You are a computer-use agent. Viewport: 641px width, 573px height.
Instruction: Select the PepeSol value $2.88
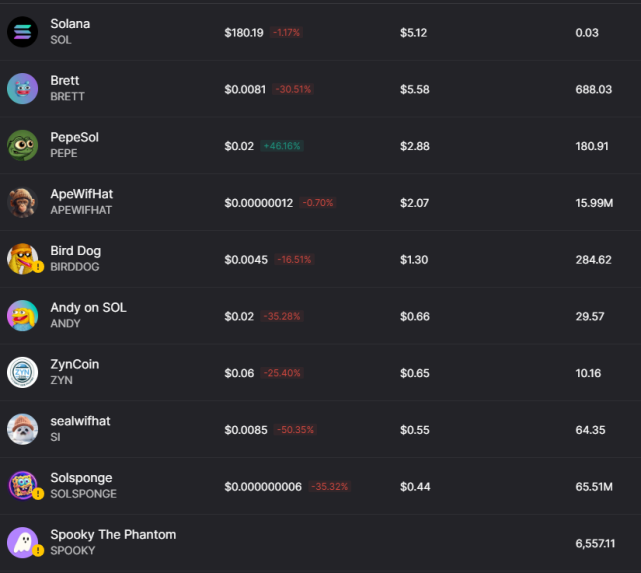pyautogui.click(x=415, y=146)
